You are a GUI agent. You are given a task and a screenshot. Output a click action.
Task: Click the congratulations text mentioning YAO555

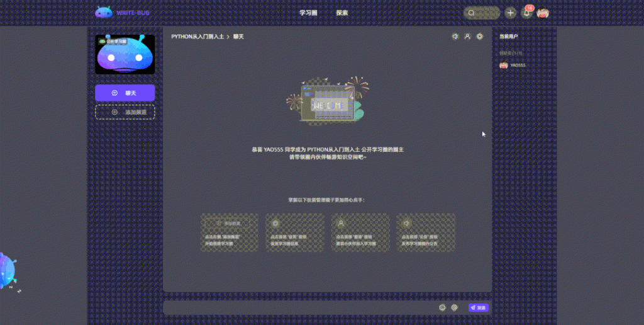328,150
